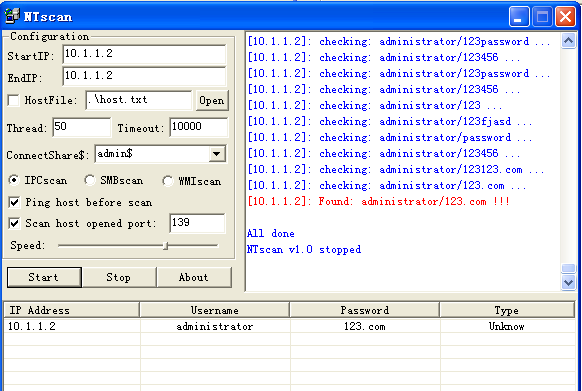582x391 pixels.
Task: Click the checking administrator/123 log line
Action: [x=375, y=105]
